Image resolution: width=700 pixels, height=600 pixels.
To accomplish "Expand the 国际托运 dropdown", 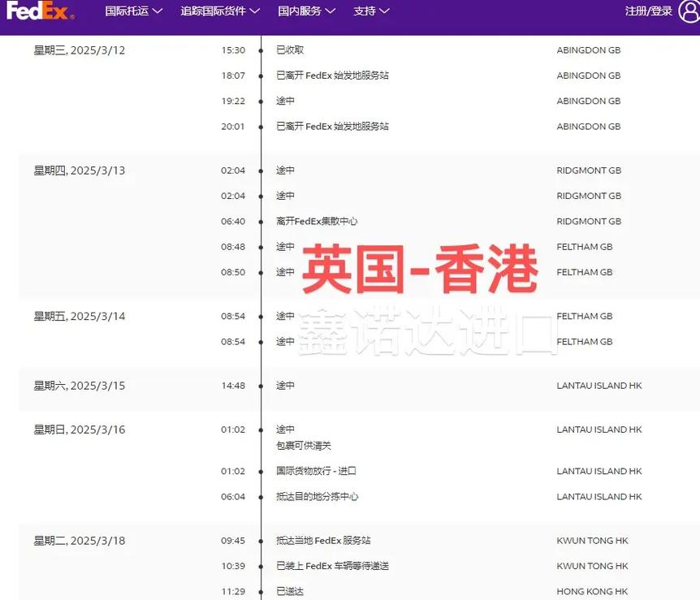I will click(x=133, y=11).
